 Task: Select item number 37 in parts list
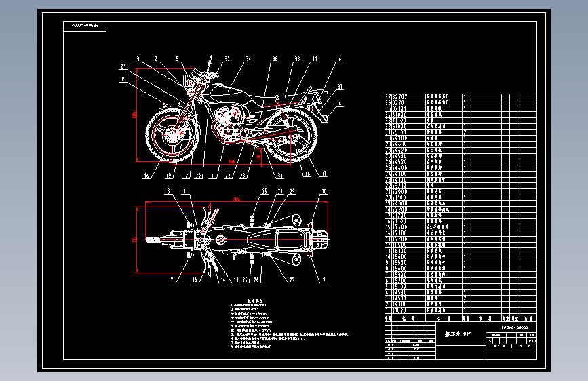pyautogui.click(x=388, y=97)
